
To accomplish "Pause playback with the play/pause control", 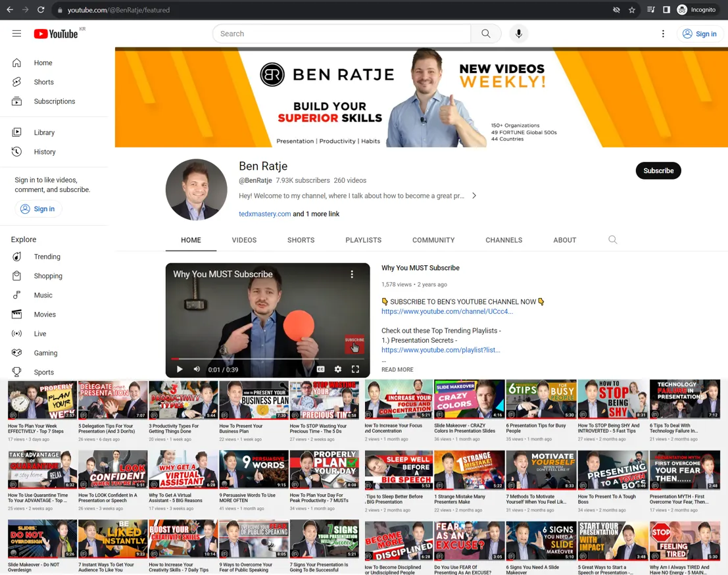I will pos(179,369).
